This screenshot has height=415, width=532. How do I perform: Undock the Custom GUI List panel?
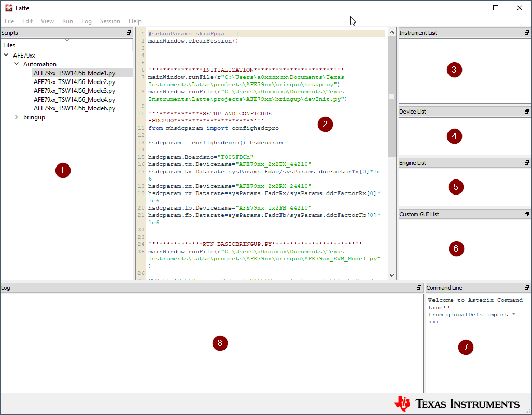tap(526, 214)
